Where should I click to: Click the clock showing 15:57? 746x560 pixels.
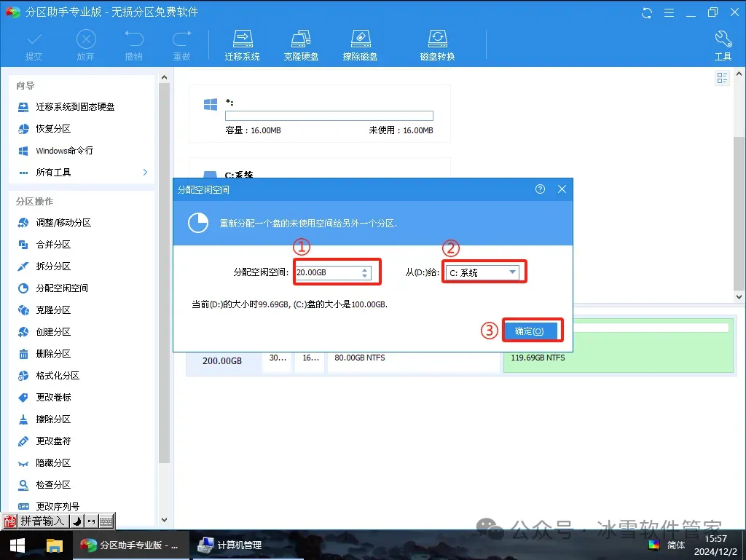715,539
